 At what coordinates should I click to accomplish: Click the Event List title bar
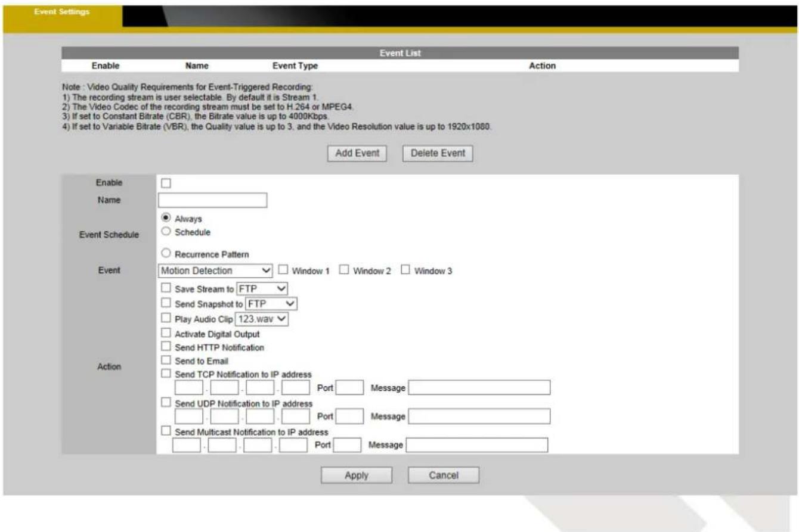tap(400, 53)
